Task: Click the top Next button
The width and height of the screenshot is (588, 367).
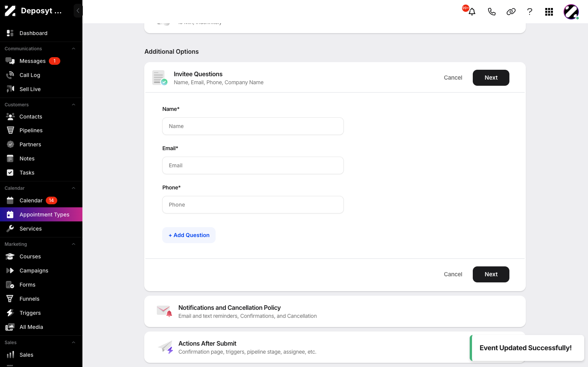Action: click(x=491, y=78)
